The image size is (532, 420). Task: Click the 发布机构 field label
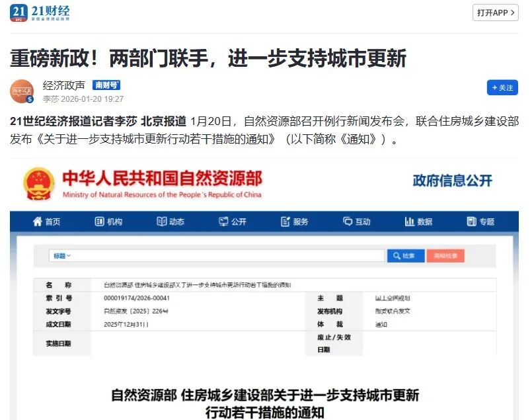tap(330, 311)
